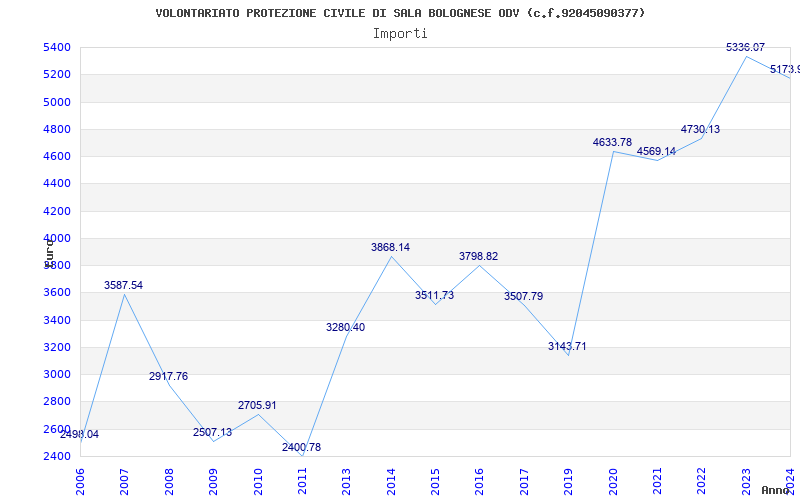Click the 2023 x-axis year label

coord(746,482)
